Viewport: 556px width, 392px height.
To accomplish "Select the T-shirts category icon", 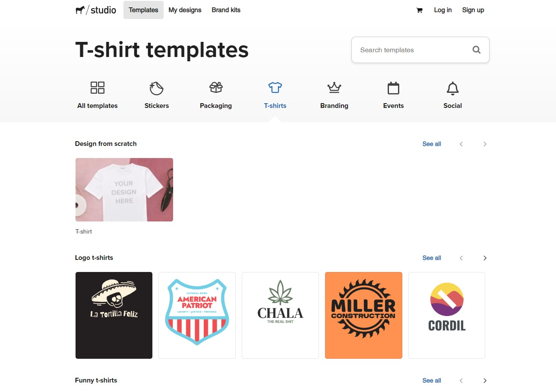I will tap(275, 87).
